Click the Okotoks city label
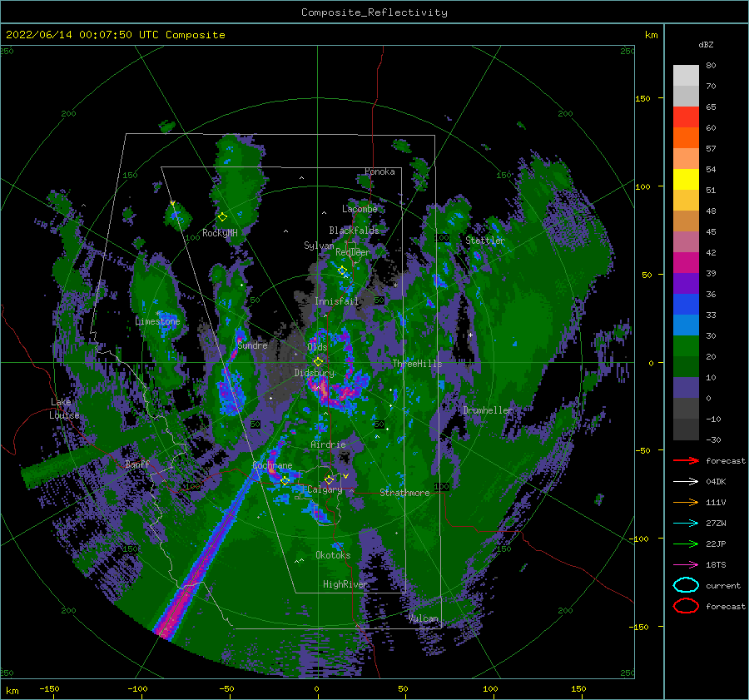This screenshot has width=749, height=700. pyautogui.click(x=333, y=555)
